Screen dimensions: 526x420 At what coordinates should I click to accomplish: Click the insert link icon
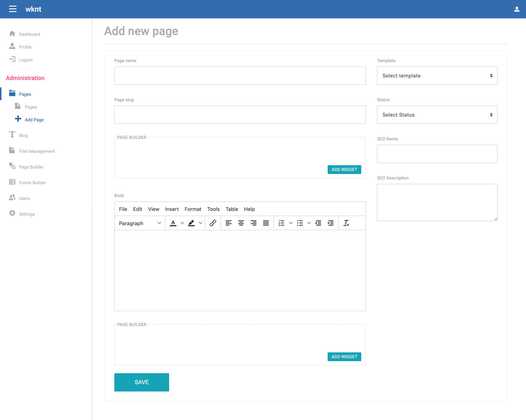pyautogui.click(x=213, y=223)
